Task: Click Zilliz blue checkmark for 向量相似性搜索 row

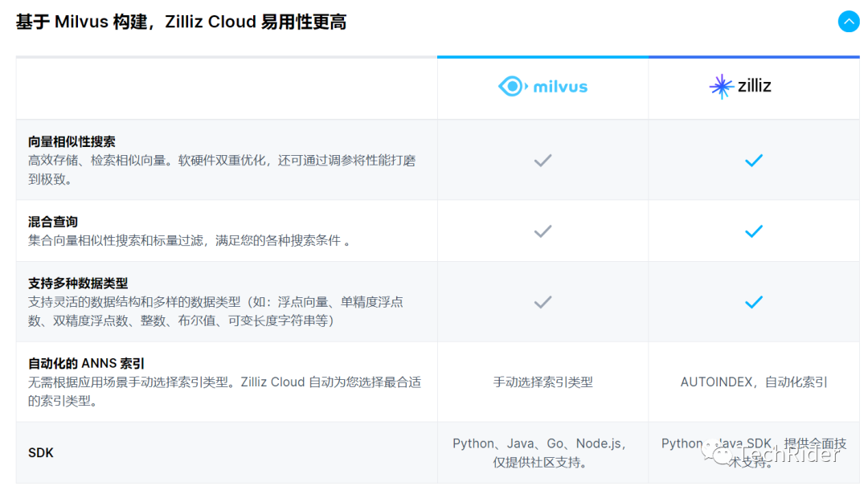Action: coord(753,161)
